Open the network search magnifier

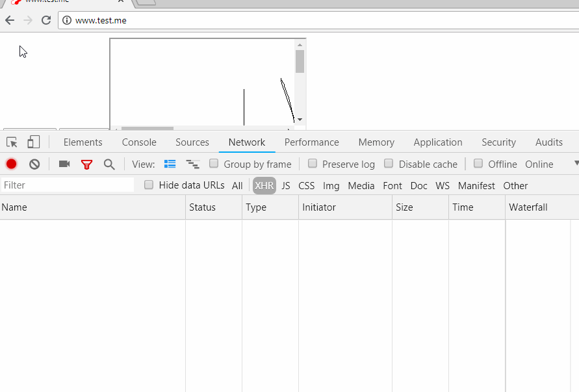tap(109, 164)
